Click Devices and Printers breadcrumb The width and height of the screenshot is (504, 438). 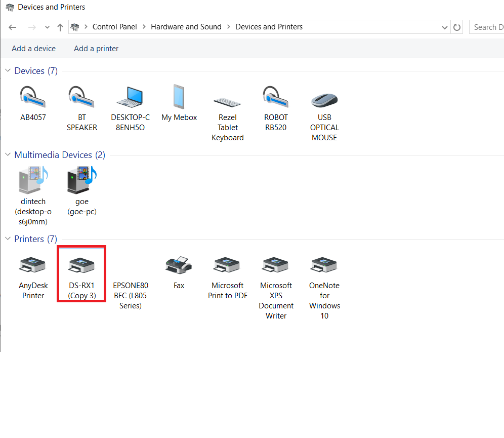269,27
